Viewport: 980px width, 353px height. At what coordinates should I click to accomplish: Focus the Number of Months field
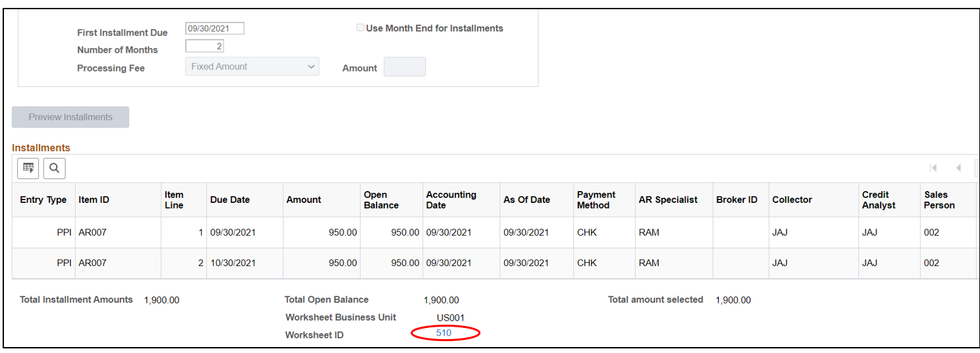205,46
